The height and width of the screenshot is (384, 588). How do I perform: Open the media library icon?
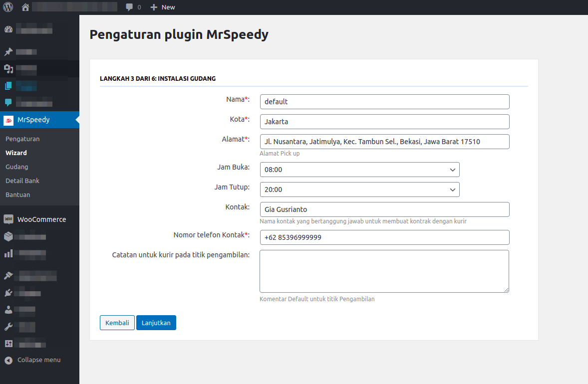click(8, 69)
